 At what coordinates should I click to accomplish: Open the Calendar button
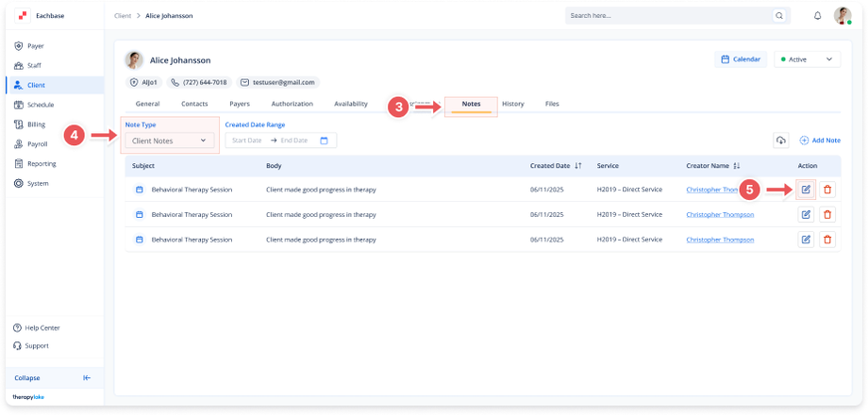pos(741,59)
